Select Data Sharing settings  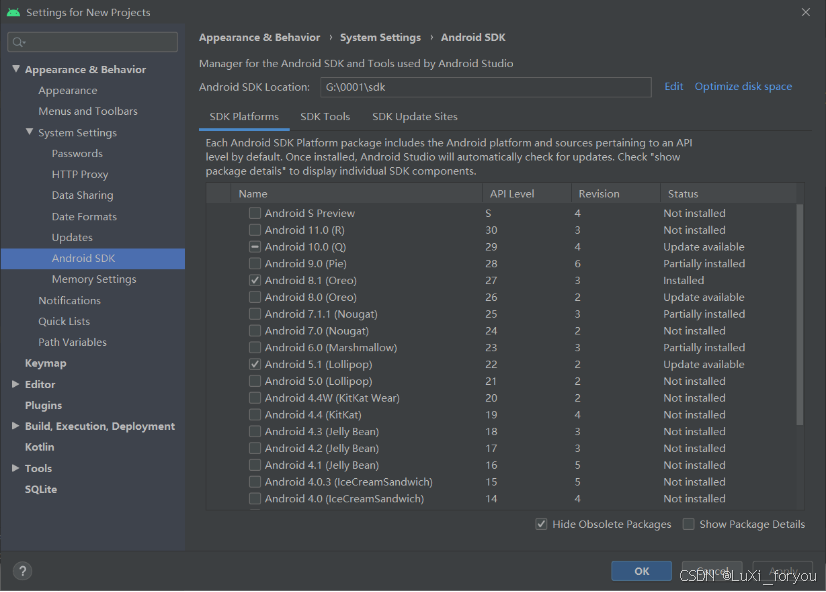pyautogui.click(x=82, y=195)
